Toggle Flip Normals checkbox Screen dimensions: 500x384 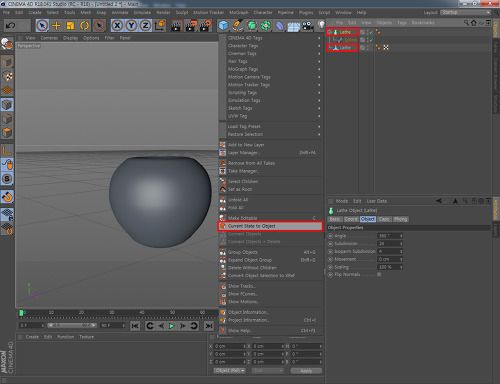tap(379, 274)
